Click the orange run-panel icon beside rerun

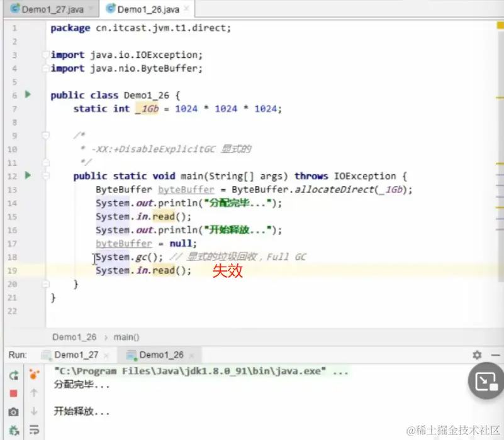[x=34, y=375]
